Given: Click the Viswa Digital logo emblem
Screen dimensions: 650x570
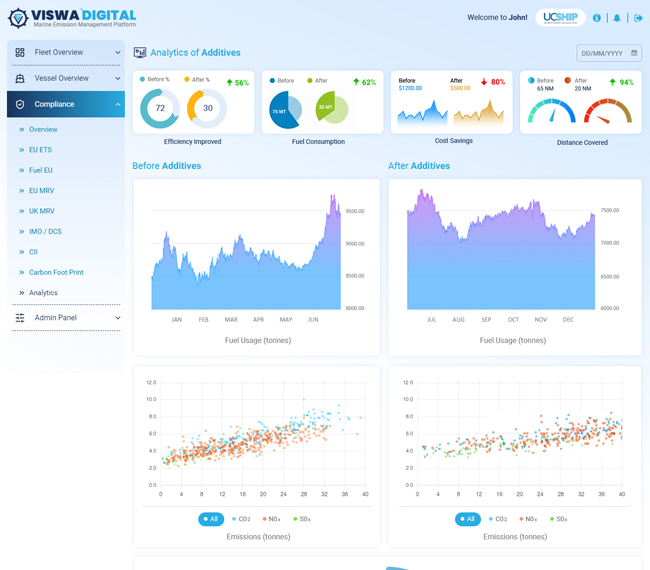Looking at the screenshot, I should point(18,18).
